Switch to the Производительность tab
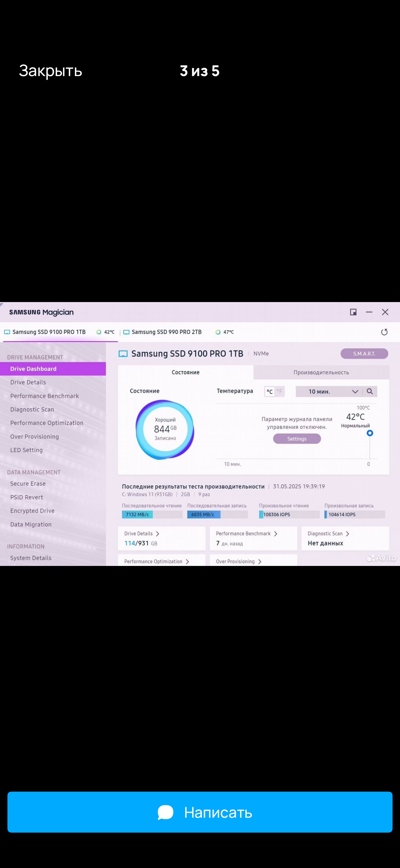Image resolution: width=400 pixels, height=868 pixels. click(321, 372)
